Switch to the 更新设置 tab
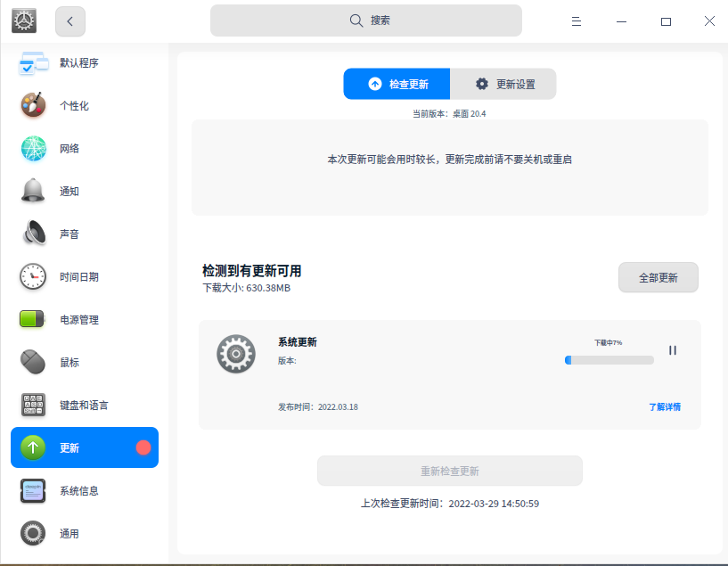728x566 pixels. tap(504, 83)
